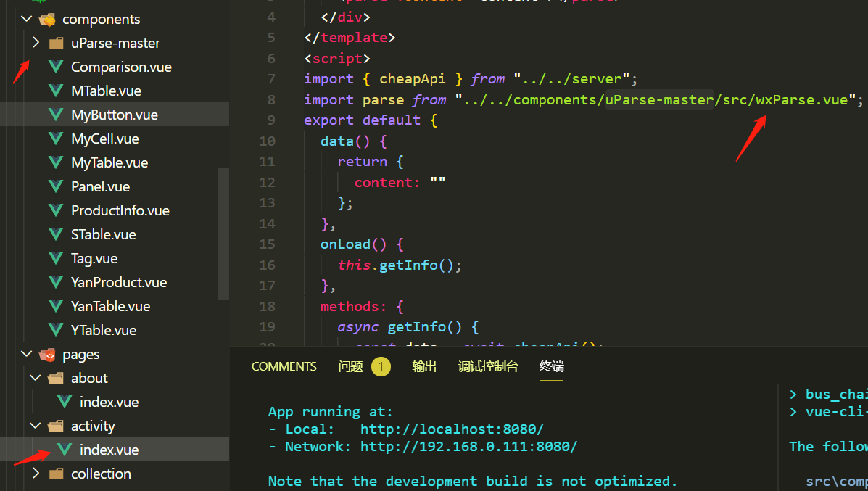Collapse the components folder
Image resolution: width=868 pixels, height=491 pixels.
tap(26, 18)
